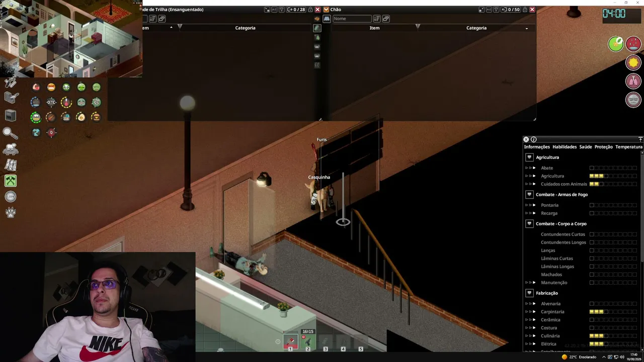Toggle the filter funnel in Chão title bar
This screenshot has height=362, width=644.
[x=497, y=10]
